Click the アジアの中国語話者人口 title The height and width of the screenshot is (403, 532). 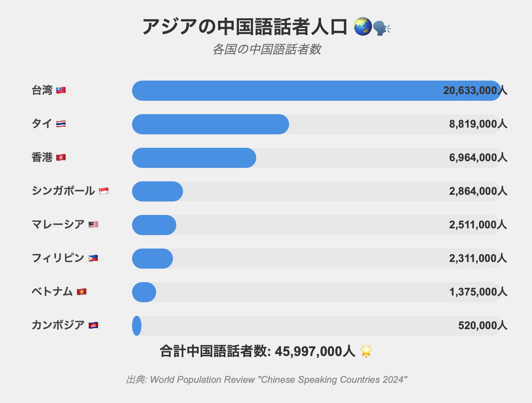click(245, 27)
